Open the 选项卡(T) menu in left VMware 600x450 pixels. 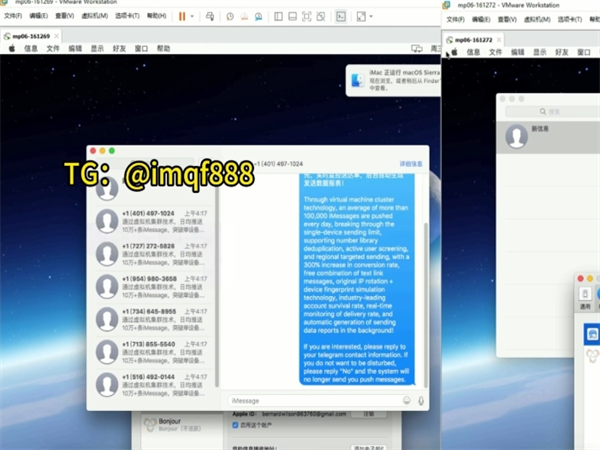(127, 16)
